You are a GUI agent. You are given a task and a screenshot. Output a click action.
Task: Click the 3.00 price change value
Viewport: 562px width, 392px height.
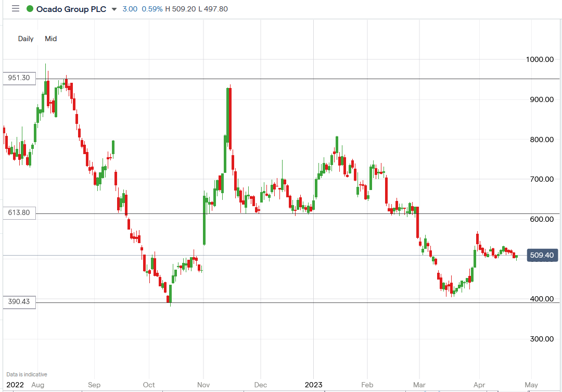click(130, 9)
